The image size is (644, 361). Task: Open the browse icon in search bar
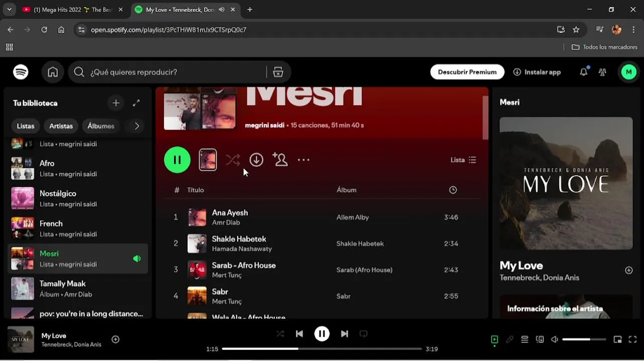click(278, 72)
